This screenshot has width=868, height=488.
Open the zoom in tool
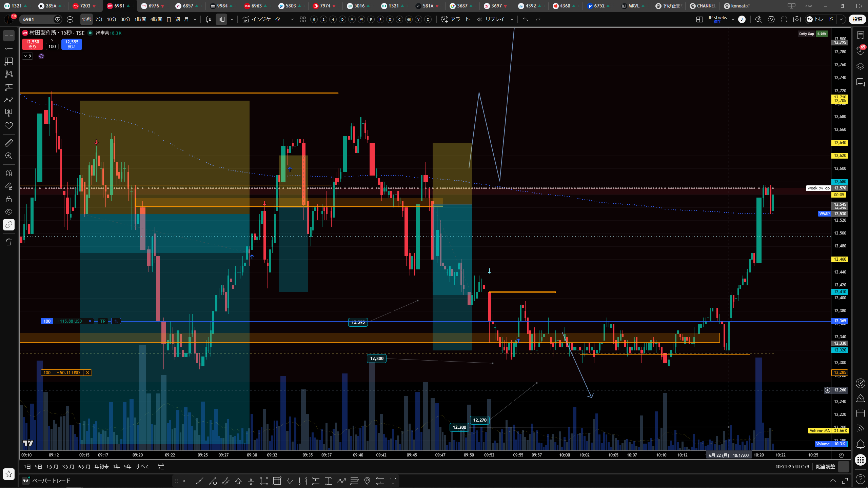point(9,156)
